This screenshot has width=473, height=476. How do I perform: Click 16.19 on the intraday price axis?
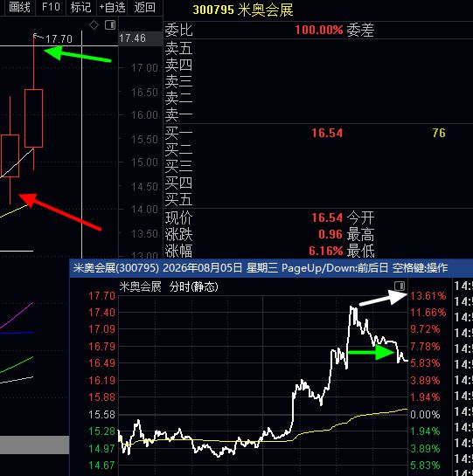pyautogui.click(x=101, y=380)
